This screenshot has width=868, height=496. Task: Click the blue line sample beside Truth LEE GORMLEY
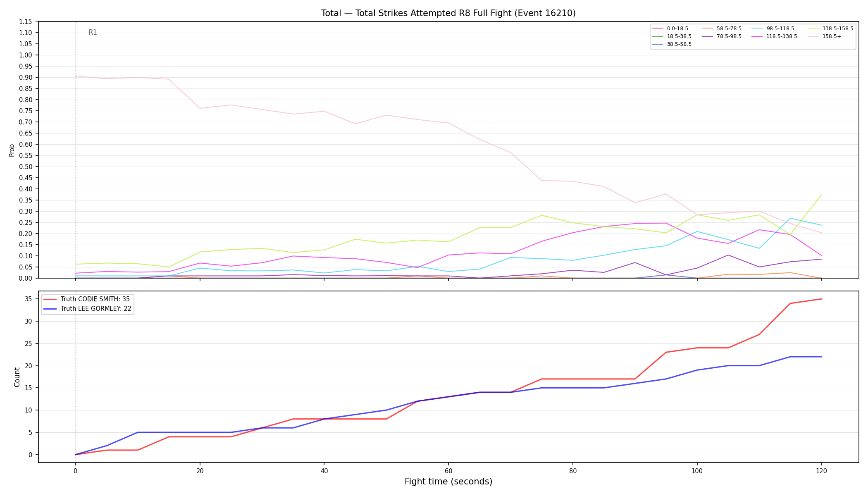point(50,309)
